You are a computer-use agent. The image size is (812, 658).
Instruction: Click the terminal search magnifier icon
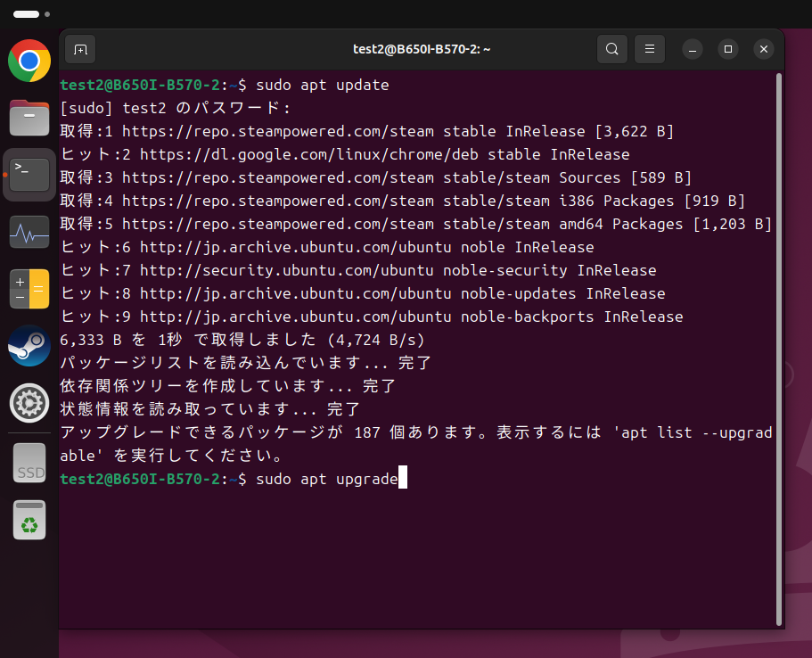point(612,49)
